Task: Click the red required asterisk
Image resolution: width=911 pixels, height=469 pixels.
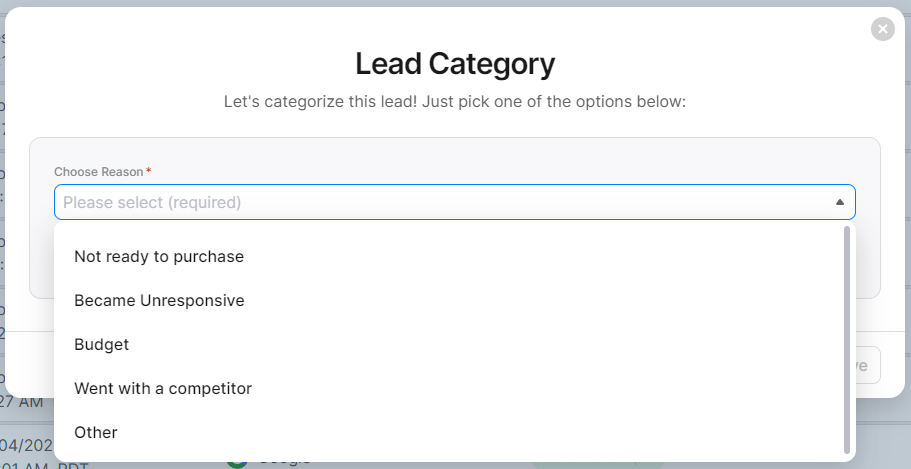Action: [149, 171]
